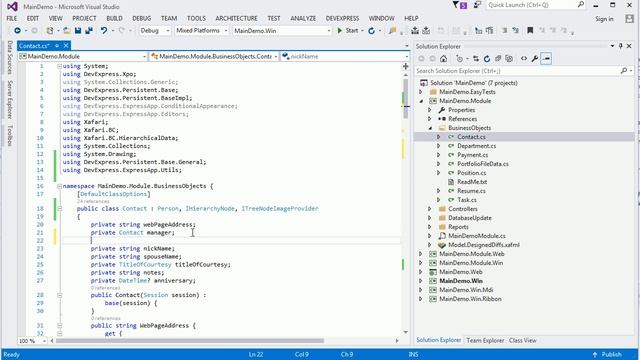The width and height of the screenshot is (640, 360).
Task: Click the Uncomment selected lines icon
Action: (516, 31)
